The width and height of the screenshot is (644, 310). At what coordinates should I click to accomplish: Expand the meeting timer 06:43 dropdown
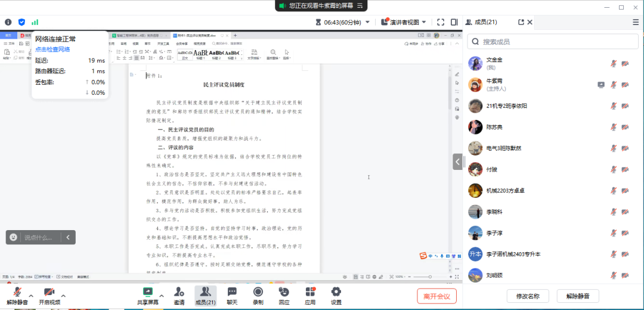tap(367, 22)
